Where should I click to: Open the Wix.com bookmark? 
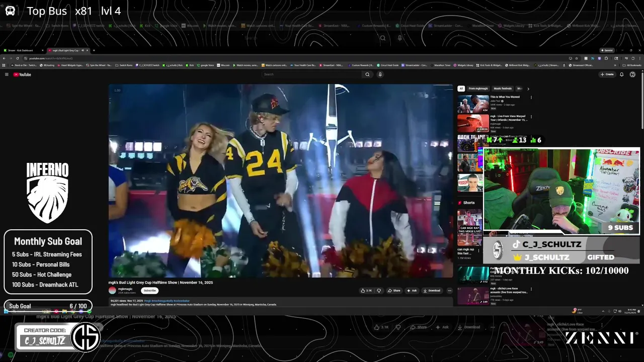[223, 65]
